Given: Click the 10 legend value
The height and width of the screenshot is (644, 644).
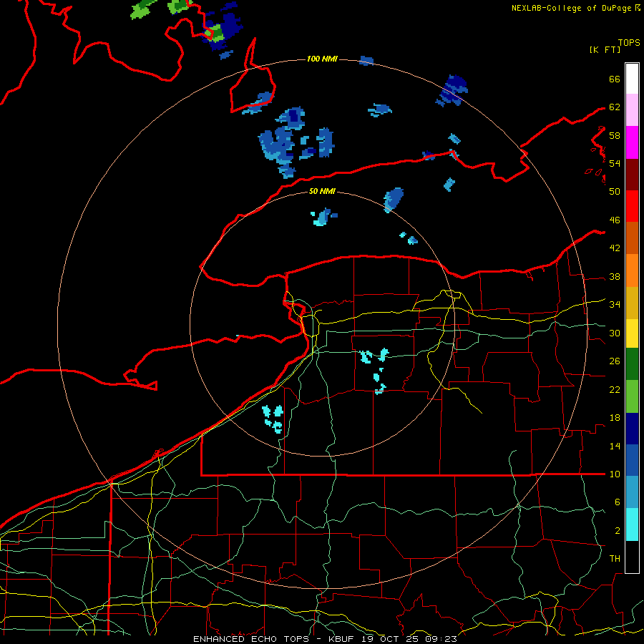Looking at the screenshot, I should [x=615, y=474].
